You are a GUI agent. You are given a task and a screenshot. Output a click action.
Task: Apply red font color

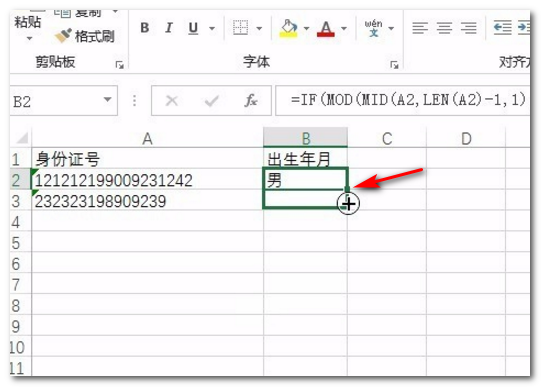pyautogui.click(x=326, y=28)
